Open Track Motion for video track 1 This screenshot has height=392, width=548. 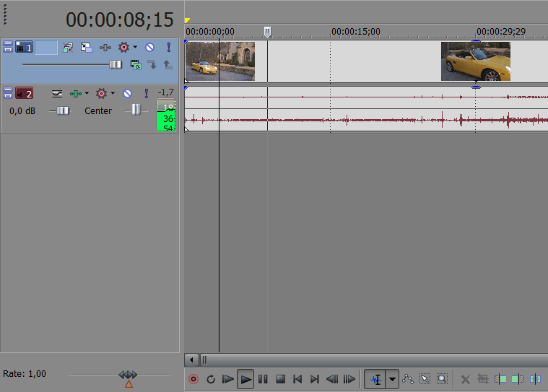(x=86, y=48)
